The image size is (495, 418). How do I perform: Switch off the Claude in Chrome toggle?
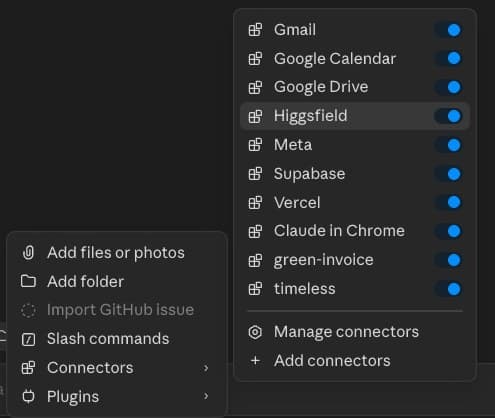tap(448, 231)
